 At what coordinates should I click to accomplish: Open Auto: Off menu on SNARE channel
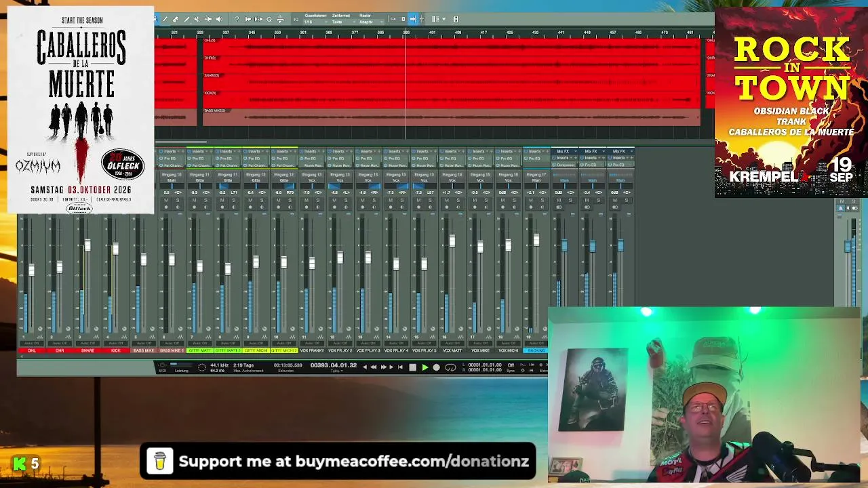coord(87,344)
